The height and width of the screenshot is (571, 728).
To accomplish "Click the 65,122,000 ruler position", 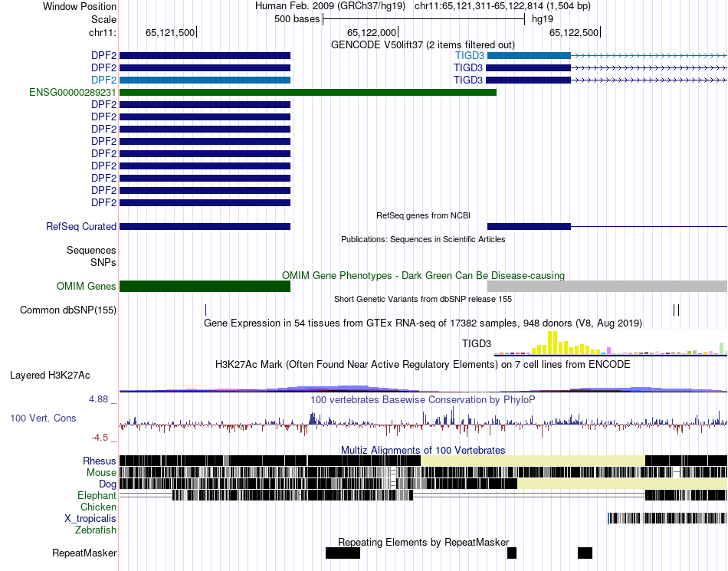I will pos(372,32).
